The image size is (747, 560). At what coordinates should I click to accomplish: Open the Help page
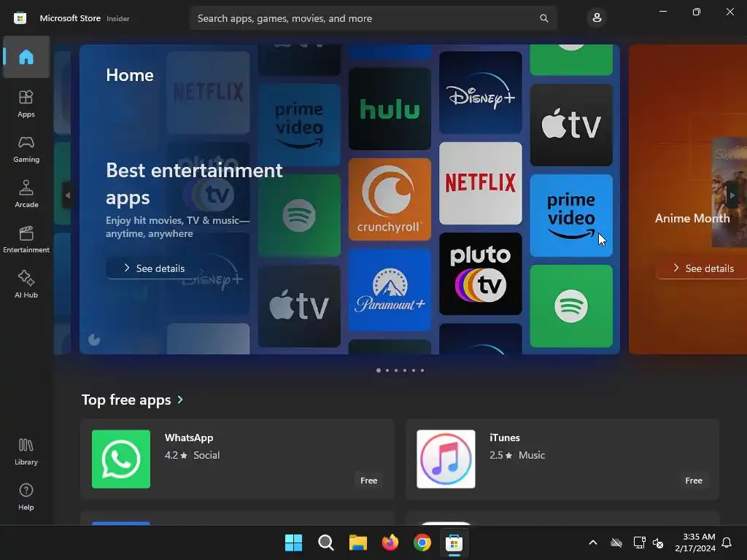pos(26,497)
